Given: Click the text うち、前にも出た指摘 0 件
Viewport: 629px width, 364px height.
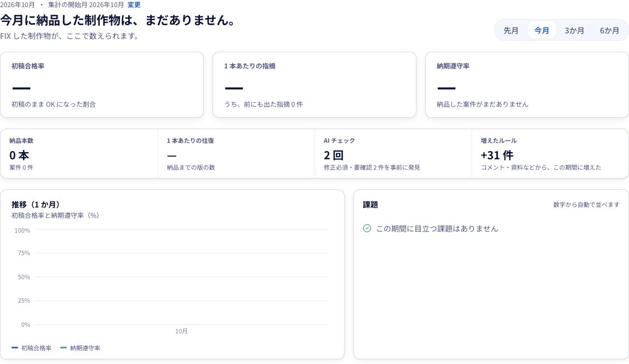Looking at the screenshot, I should coord(264,104).
